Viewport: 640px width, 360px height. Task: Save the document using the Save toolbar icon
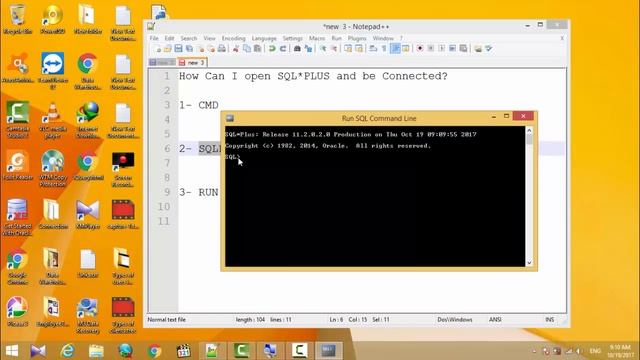click(178, 49)
